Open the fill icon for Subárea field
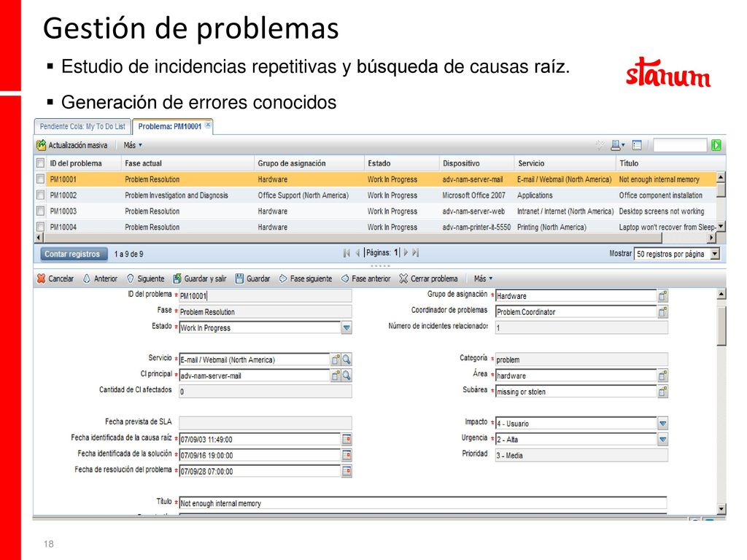747x560 pixels. (x=662, y=392)
